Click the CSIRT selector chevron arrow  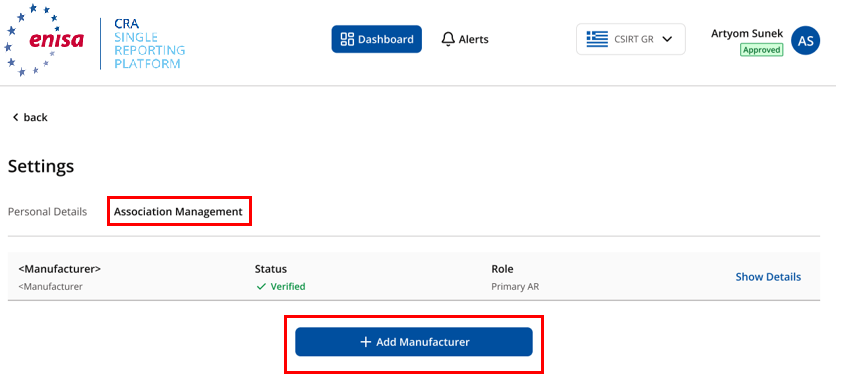coord(667,39)
